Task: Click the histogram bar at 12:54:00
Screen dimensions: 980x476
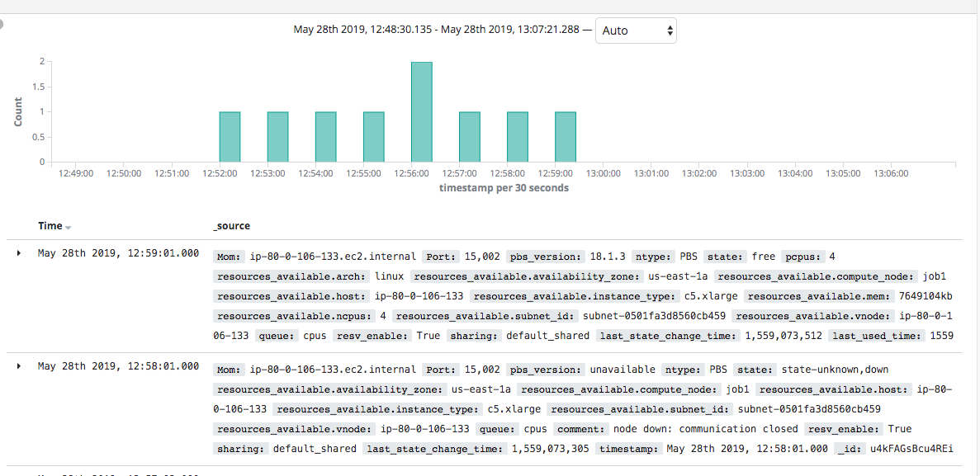Action: [325, 137]
